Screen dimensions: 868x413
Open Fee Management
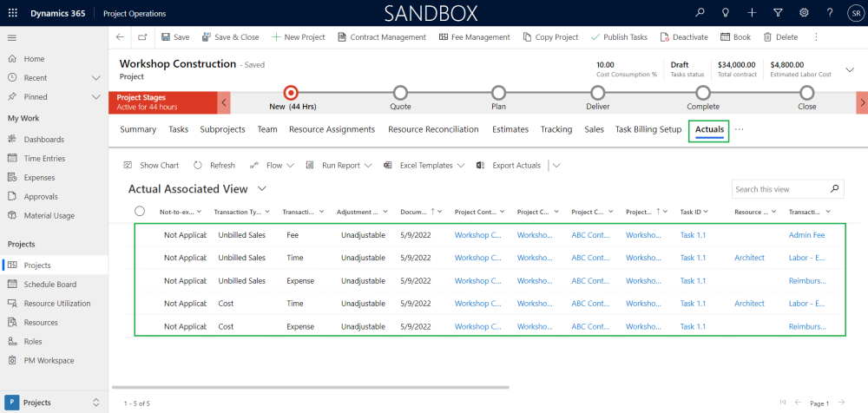[x=475, y=37]
